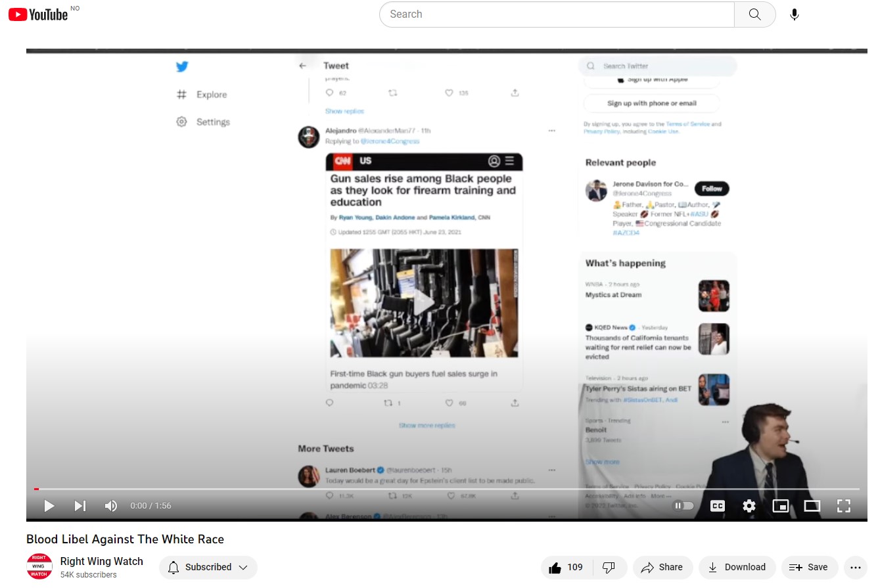The width and height of the screenshot is (878, 588).
Task: Share this video
Action: coord(662,568)
